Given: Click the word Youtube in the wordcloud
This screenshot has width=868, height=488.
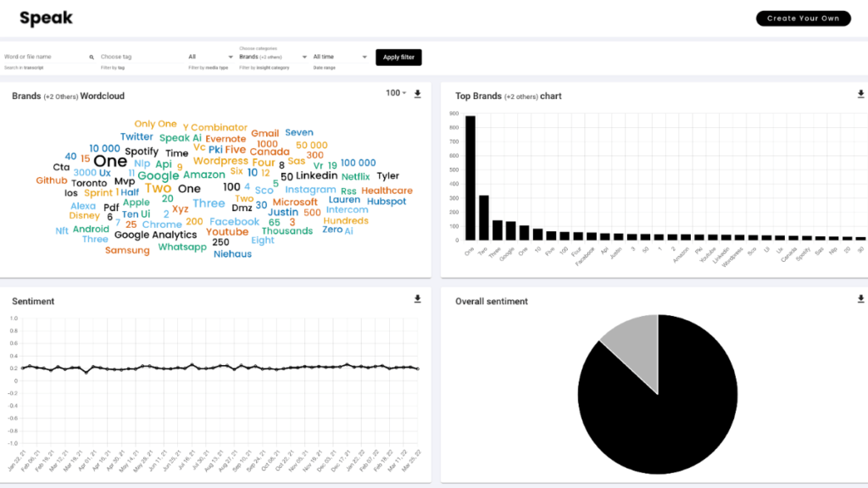Looking at the screenshot, I should tap(227, 232).
